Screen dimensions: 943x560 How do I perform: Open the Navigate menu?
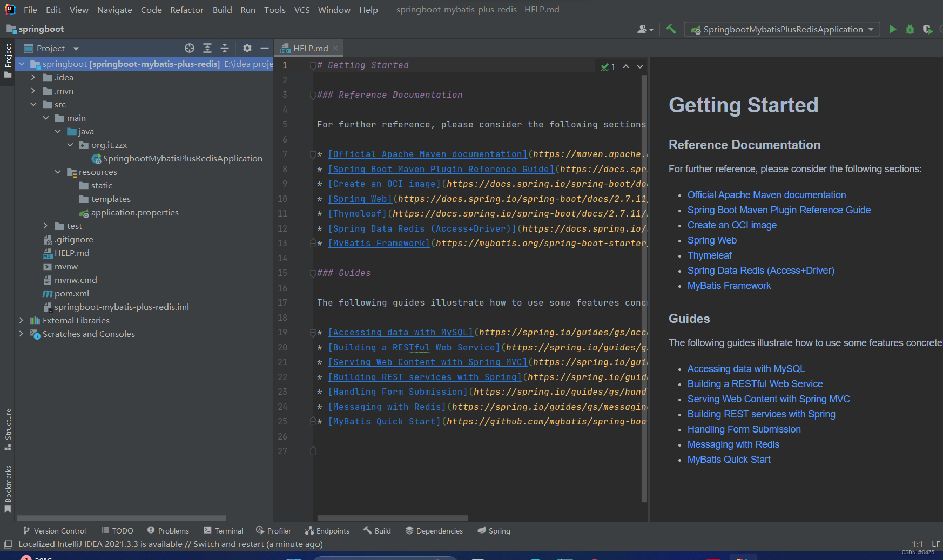coord(114,10)
